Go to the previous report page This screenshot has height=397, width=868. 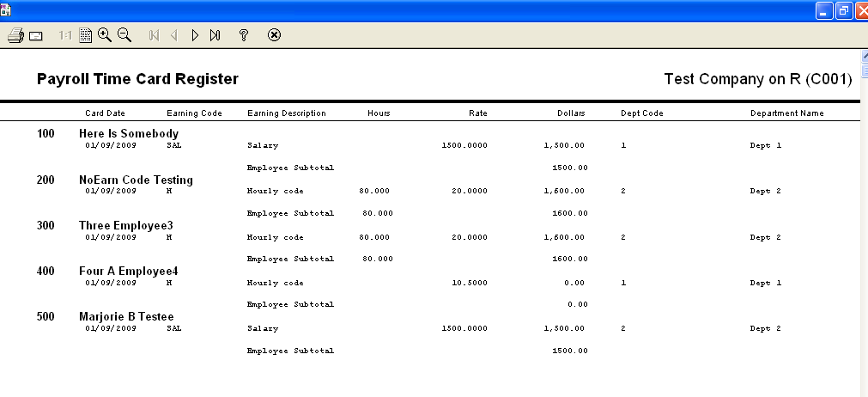(174, 35)
